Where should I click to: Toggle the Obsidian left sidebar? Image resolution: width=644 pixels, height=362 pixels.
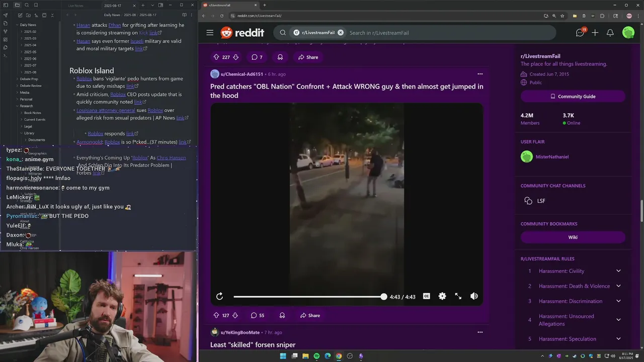(x=6, y=5)
